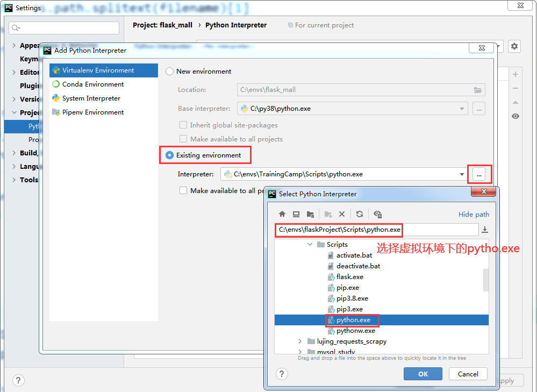Image resolution: width=537 pixels, height=392 pixels.
Task: Click Cancel in Select Python Interpreter dialog
Action: point(468,374)
